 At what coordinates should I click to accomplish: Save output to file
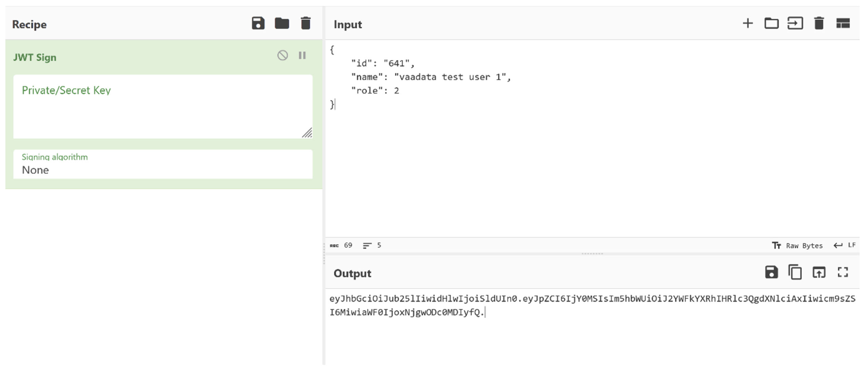(x=771, y=272)
